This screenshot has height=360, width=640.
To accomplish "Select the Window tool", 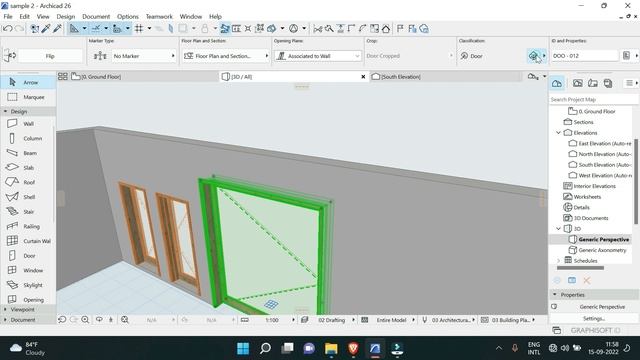I will [28, 271].
